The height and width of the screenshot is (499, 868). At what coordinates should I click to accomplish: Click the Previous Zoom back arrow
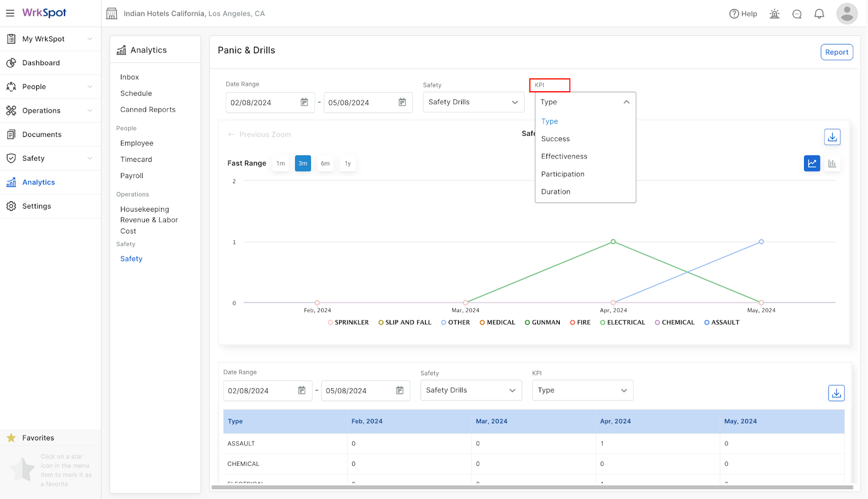pos(232,134)
